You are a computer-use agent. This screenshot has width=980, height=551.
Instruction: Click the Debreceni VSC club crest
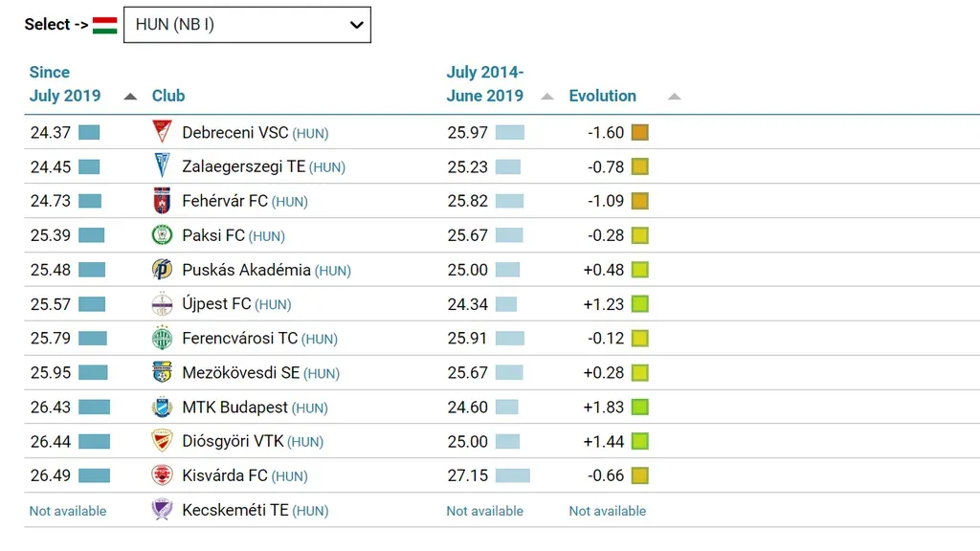click(163, 132)
